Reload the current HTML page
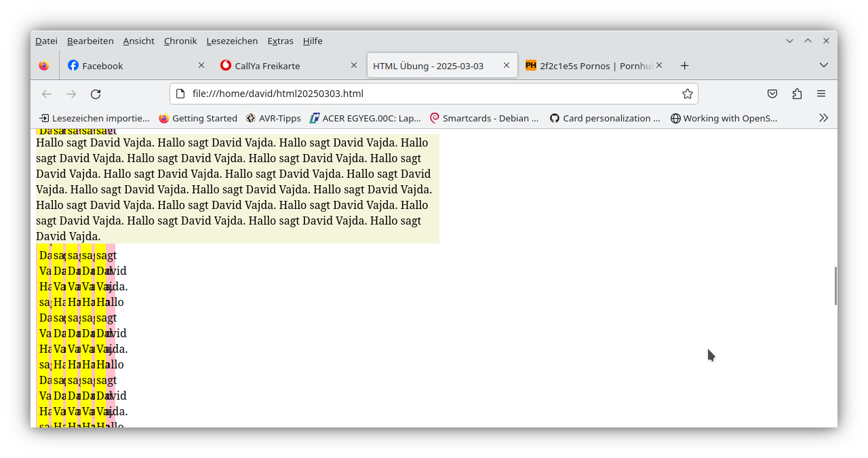The height and width of the screenshot is (458, 868). (95, 94)
